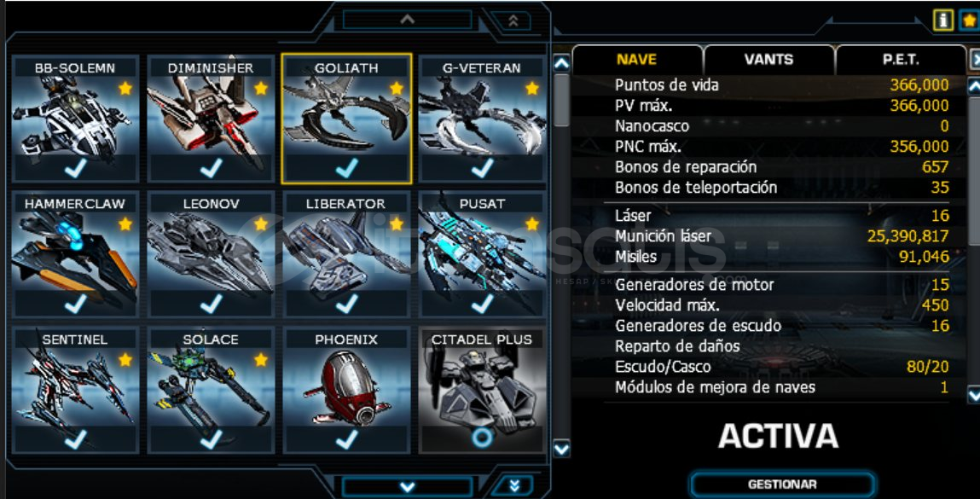Viewport: 980px width, 499px height.
Task: Click the single down chevron below ship list
Action: 408,486
